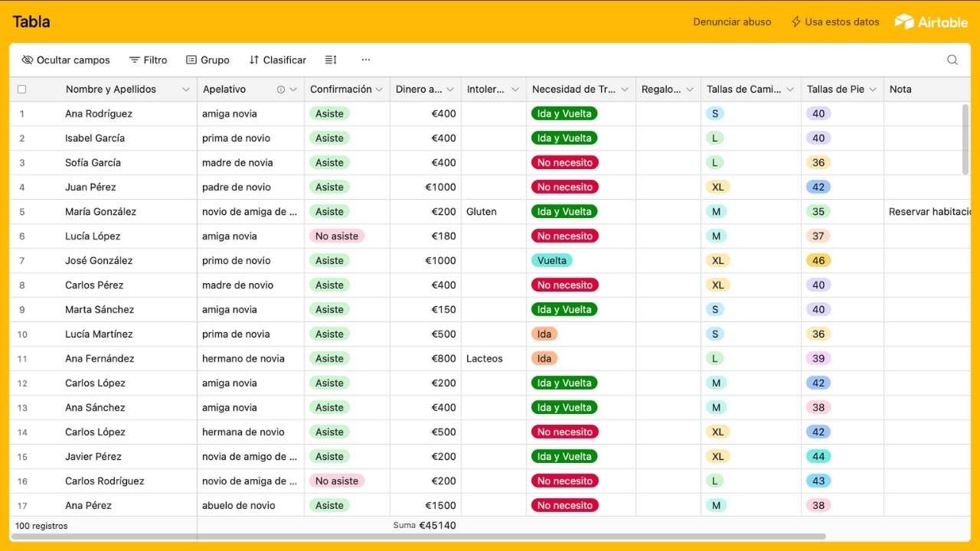Click shirt size S in Ana Rodríguez row

(x=715, y=113)
